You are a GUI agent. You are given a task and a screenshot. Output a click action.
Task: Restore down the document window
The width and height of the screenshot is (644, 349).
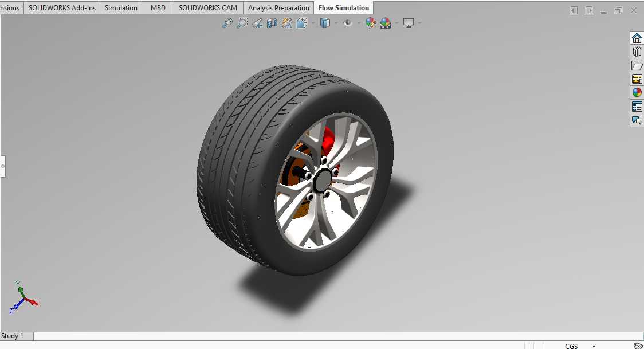(x=618, y=10)
